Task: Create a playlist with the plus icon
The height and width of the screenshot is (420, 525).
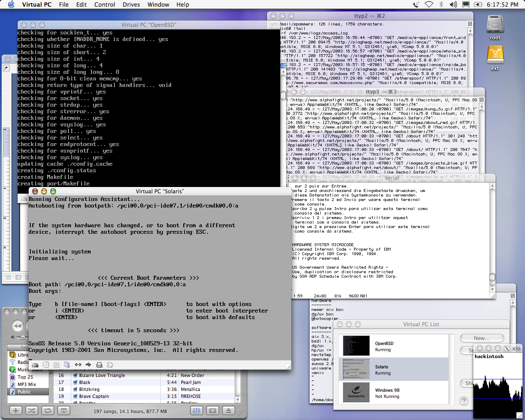Action: pos(16,411)
